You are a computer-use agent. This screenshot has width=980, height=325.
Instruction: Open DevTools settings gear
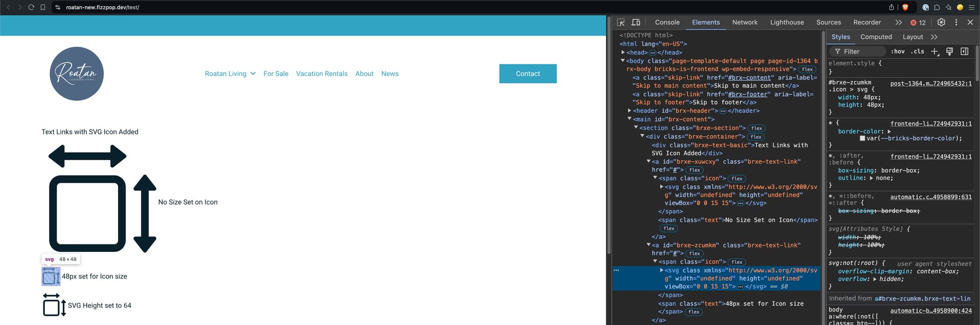(x=941, y=22)
